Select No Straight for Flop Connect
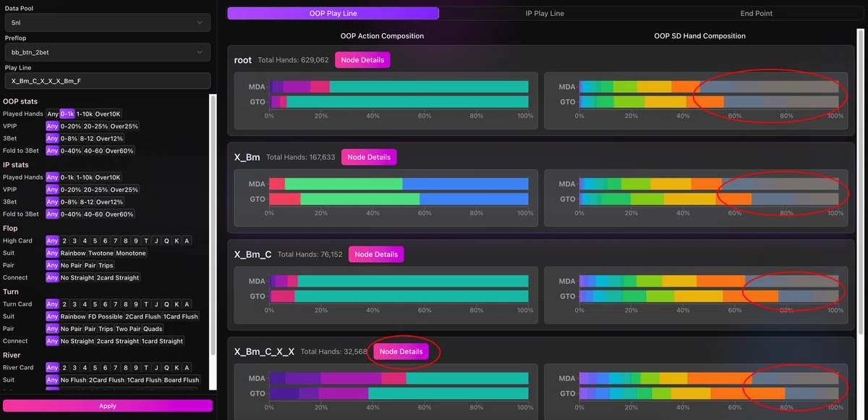The image size is (868, 420). point(77,278)
